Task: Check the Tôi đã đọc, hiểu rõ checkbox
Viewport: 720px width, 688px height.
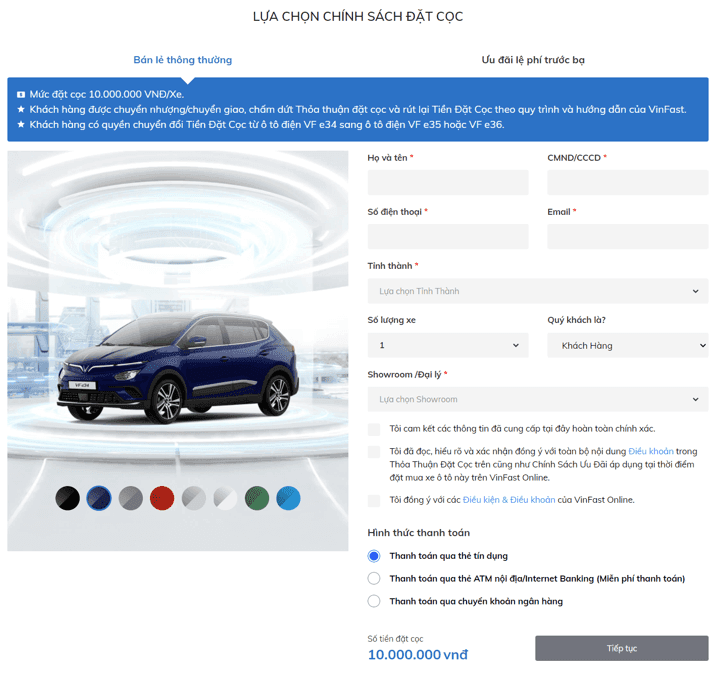Action: pyautogui.click(x=374, y=452)
